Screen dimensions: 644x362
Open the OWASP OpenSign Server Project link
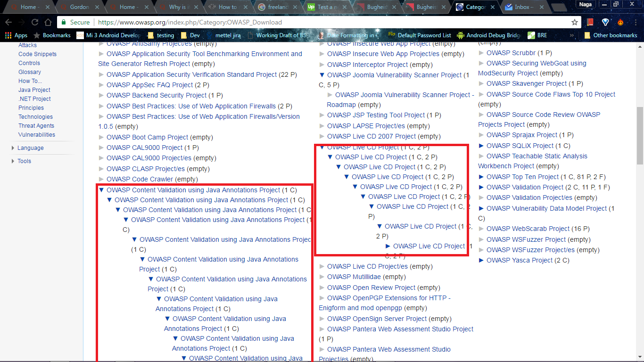pyautogui.click(x=377, y=319)
